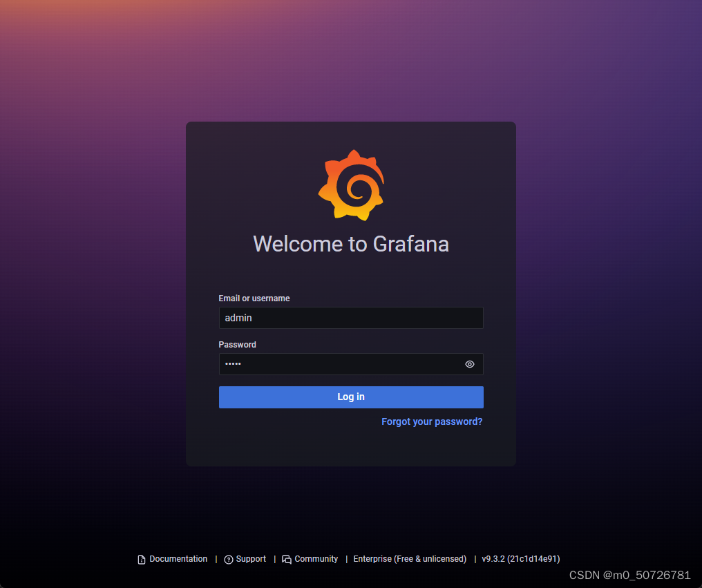The image size is (702, 588).
Task: Focus the Password input field
Action: click(351, 364)
